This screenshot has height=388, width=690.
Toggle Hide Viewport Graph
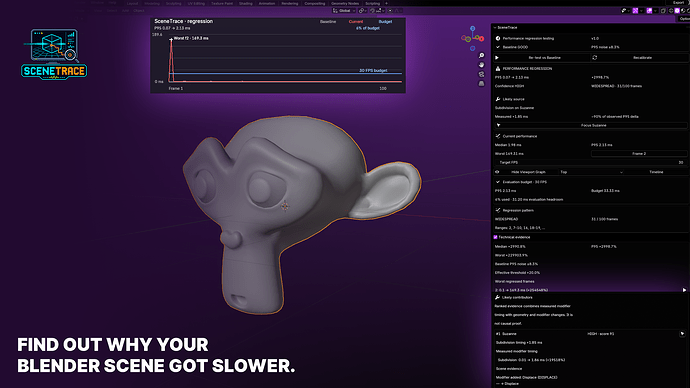[525, 172]
